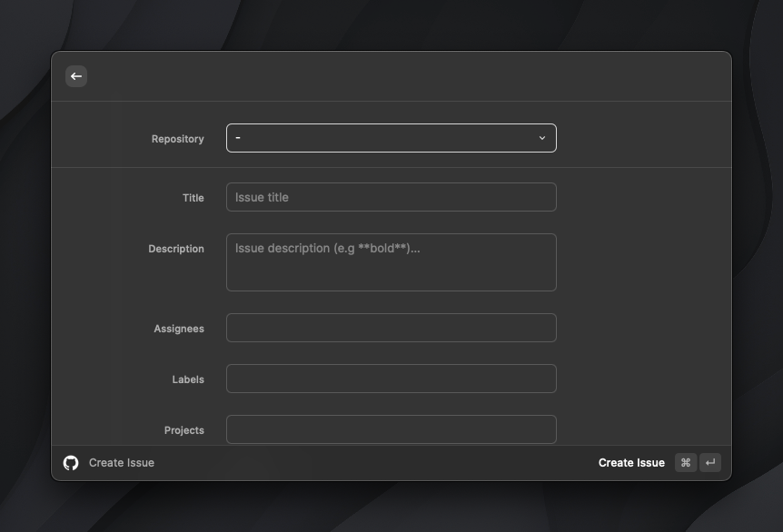Click the footer bar of the window
Image resolution: width=783 pixels, height=532 pixels.
(x=391, y=462)
